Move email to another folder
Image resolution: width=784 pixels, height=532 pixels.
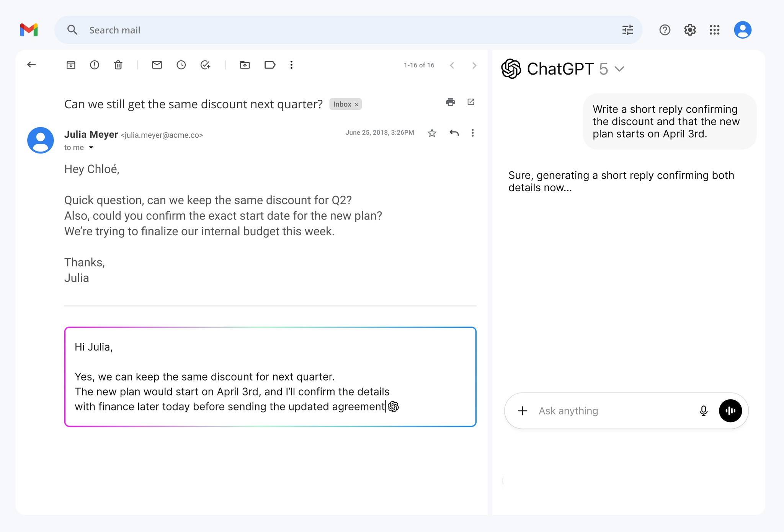point(245,65)
